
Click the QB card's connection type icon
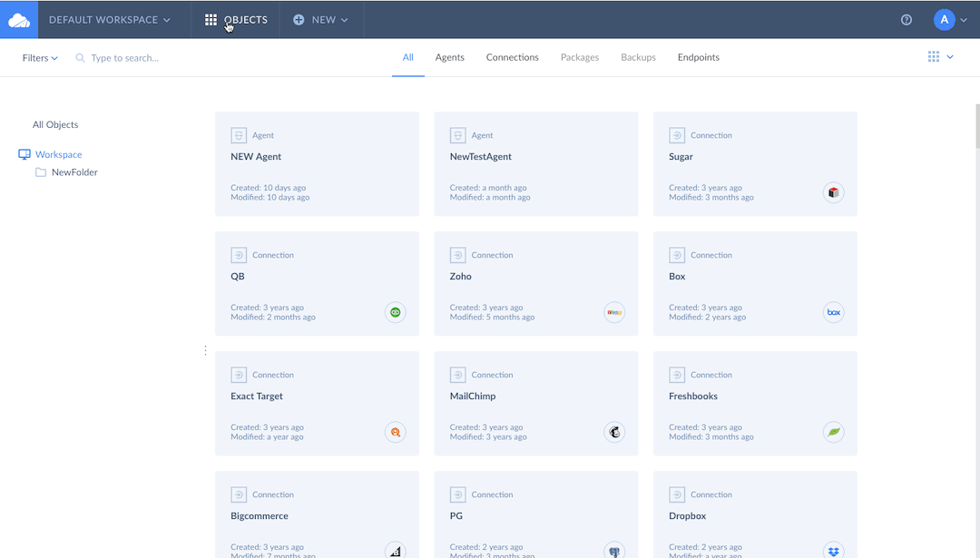(x=239, y=255)
